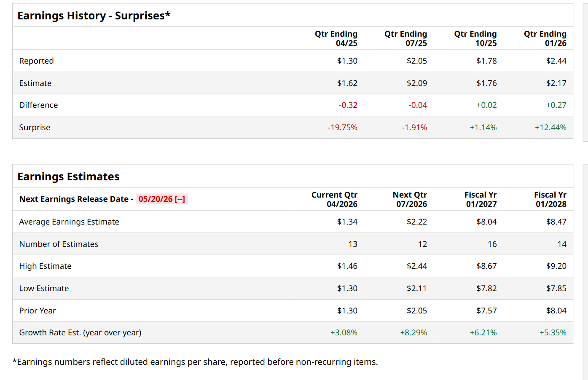Click the Current Qtr 04/2026 column header
The width and height of the screenshot is (588, 380).
tap(334, 199)
